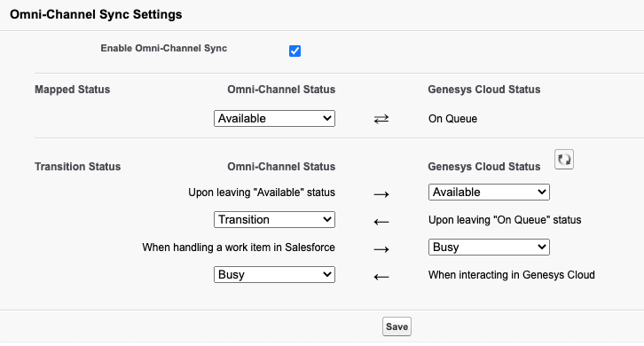Click the Save button
The height and width of the screenshot is (346, 644).
click(397, 326)
